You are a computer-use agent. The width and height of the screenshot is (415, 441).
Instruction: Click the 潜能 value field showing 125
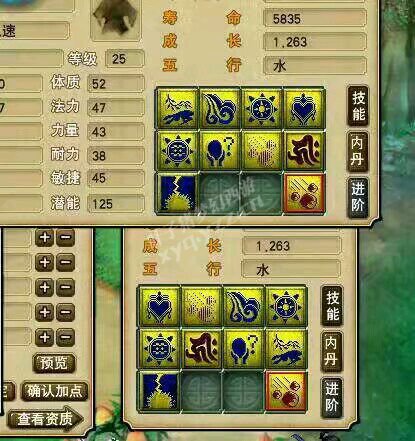point(116,204)
